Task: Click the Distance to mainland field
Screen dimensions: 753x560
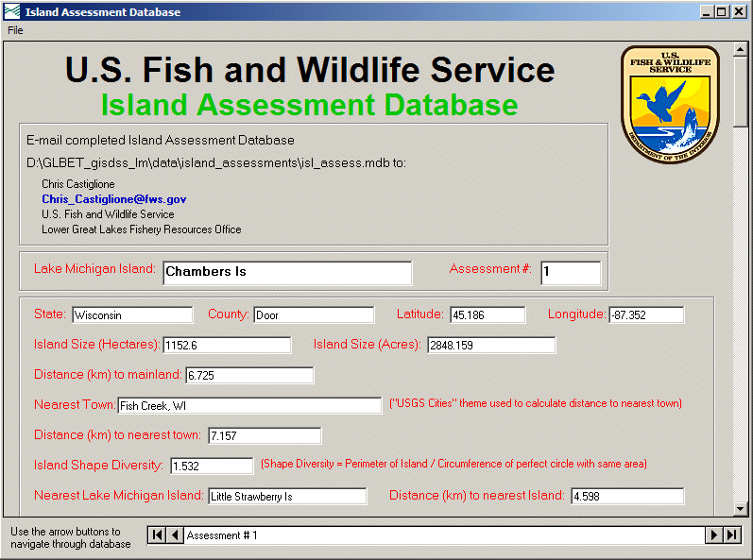Action: click(x=249, y=375)
